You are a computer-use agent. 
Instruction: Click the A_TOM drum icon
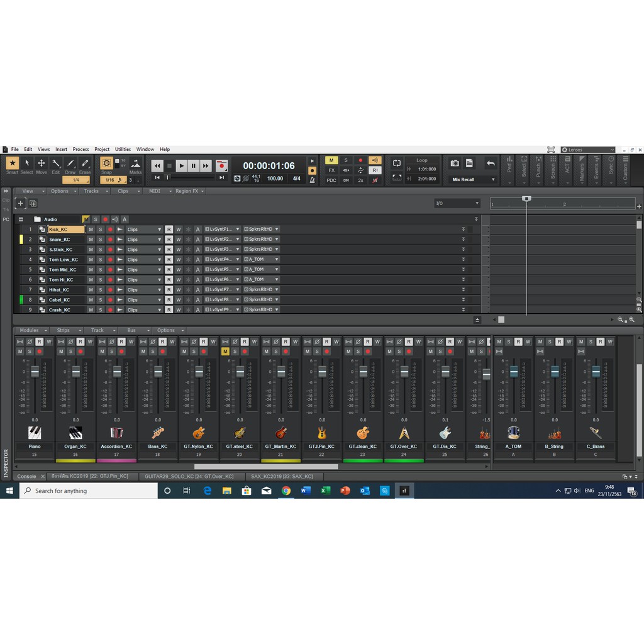coord(513,433)
